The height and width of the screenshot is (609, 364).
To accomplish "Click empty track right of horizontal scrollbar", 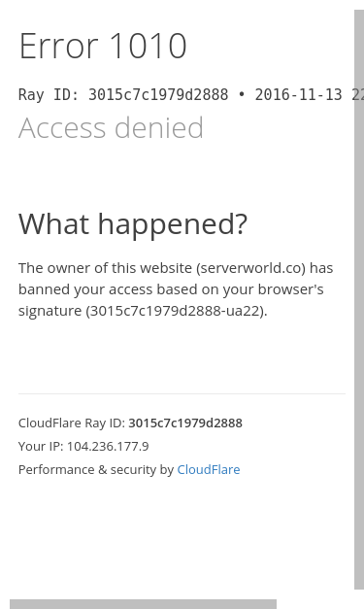I will (x=315, y=604).
